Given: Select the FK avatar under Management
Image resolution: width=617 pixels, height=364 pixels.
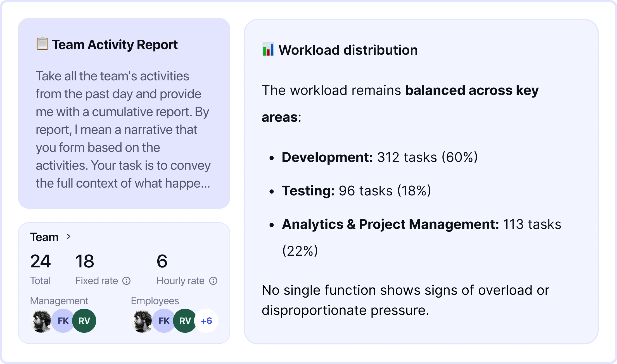Looking at the screenshot, I should coord(63,321).
